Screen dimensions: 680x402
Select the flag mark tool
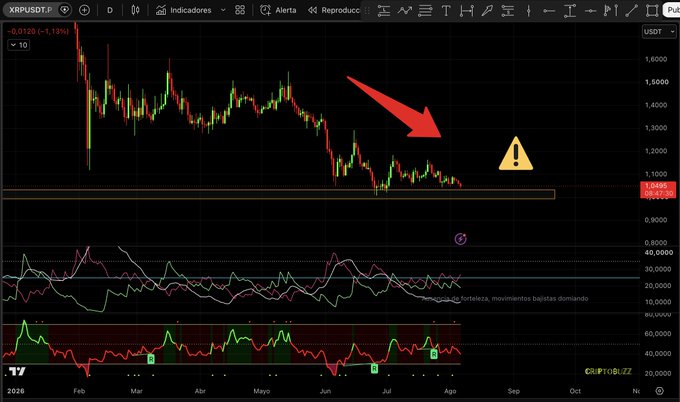pos(611,10)
